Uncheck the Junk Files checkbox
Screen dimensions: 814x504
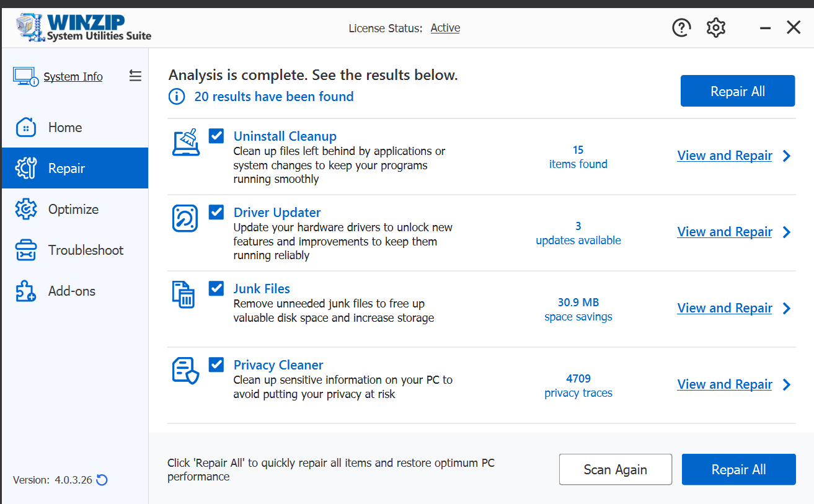pos(216,288)
